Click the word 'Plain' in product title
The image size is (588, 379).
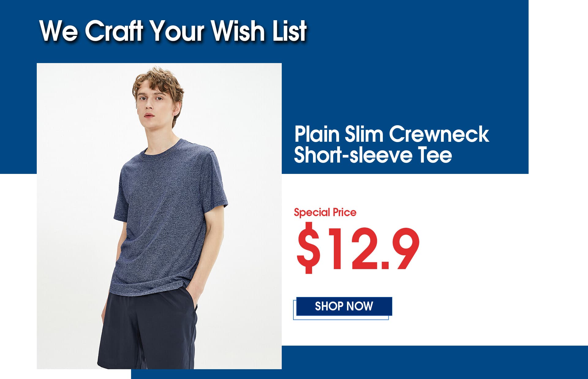click(317, 134)
